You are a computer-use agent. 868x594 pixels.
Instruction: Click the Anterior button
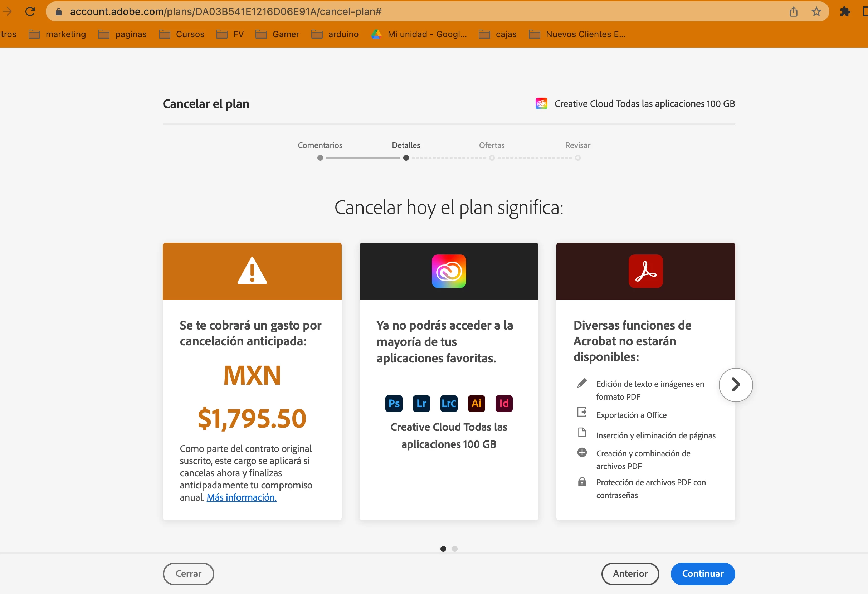(630, 574)
